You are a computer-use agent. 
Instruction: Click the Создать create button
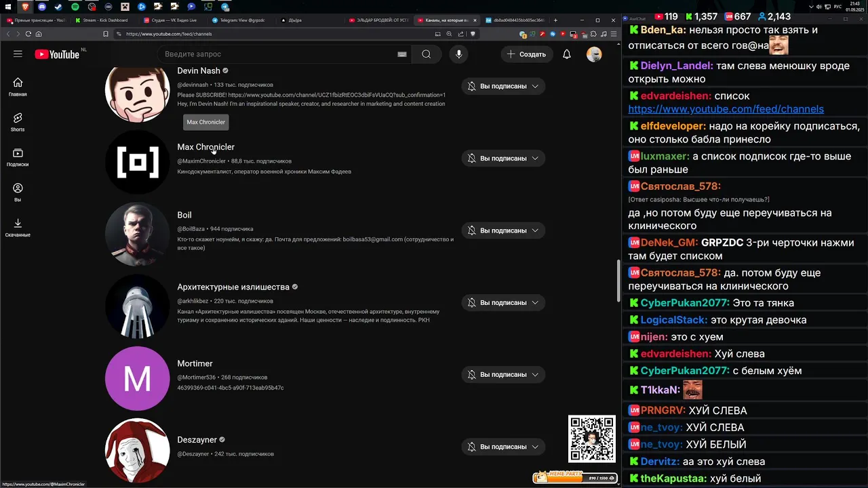coord(526,54)
